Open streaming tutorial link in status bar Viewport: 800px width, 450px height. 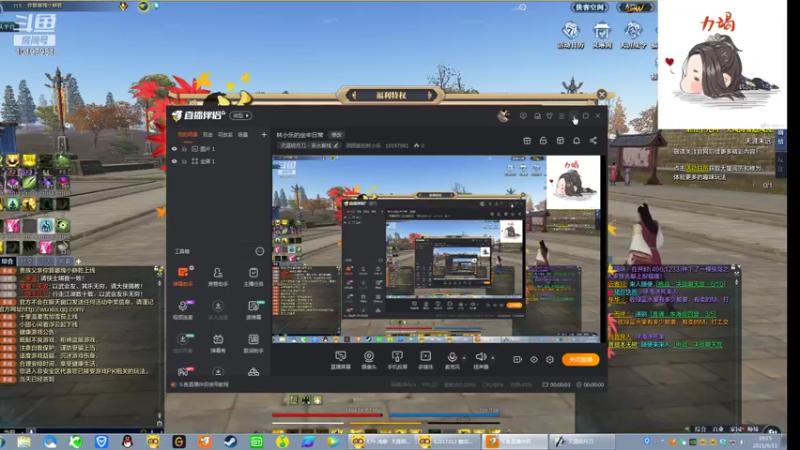coord(204,385)
